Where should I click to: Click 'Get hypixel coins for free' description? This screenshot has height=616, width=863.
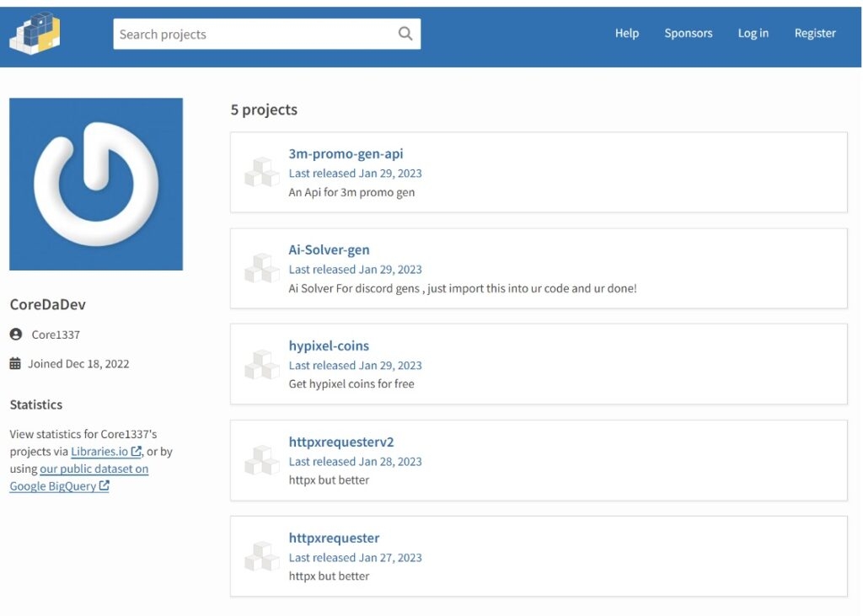coord(351,383)
